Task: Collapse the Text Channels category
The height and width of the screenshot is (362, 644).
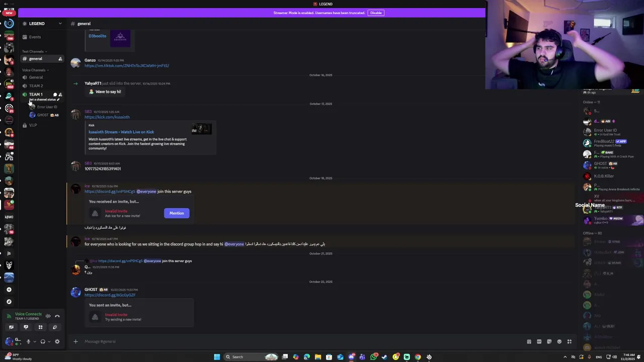Action: click(x=34, y=51)
